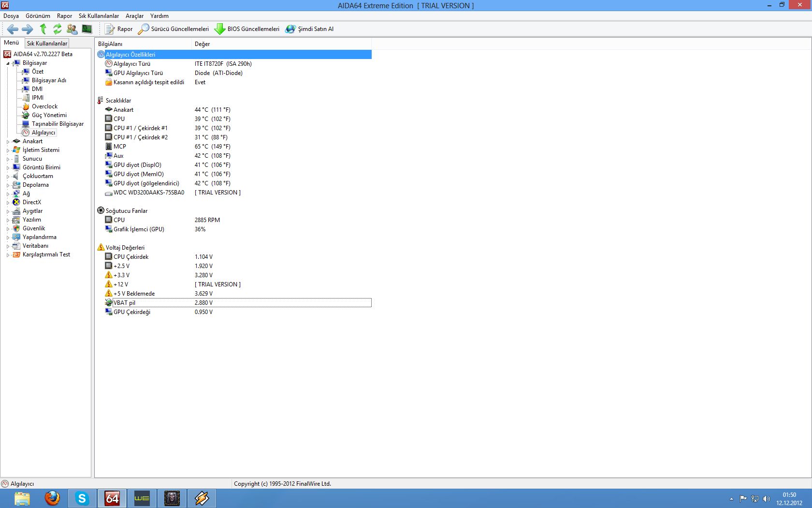Select the Grafik İşlemci (GPU) fan row
The image size is (812, 508).
pyautogui.click(x=234, y=229)
